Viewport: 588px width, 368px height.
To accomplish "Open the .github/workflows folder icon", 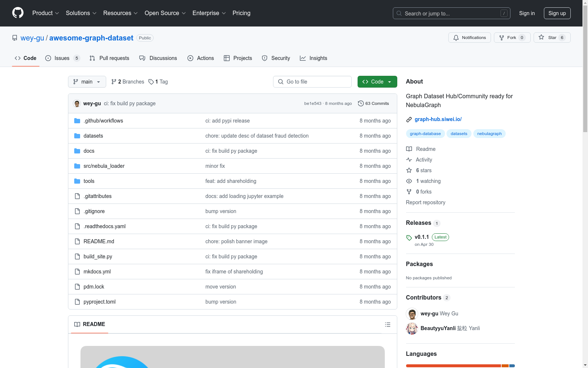I will coord(77,121).
